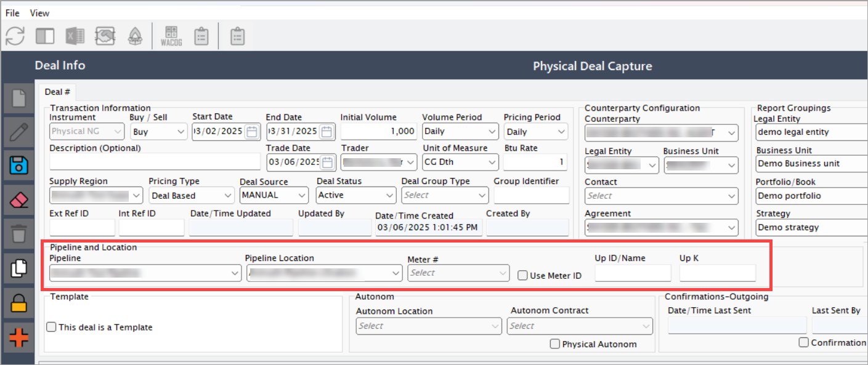Viewport: 868px width, 365px height.
Task: Open the Pipeline Location dropdown
Action: click(325, 273)
